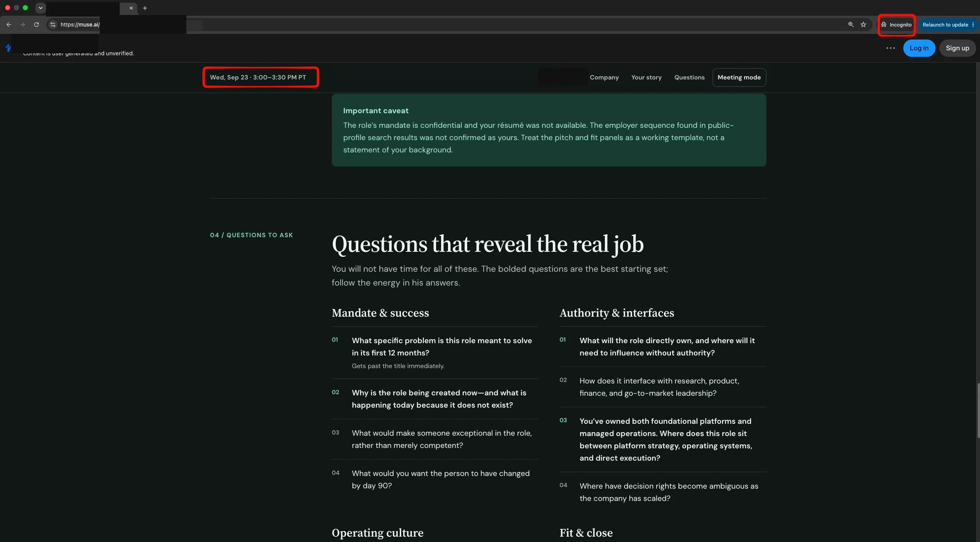This screenshot has height=542, width=980.
Task: Click the page vertical scrollbar thumb
Action: (x=978, y=410)
